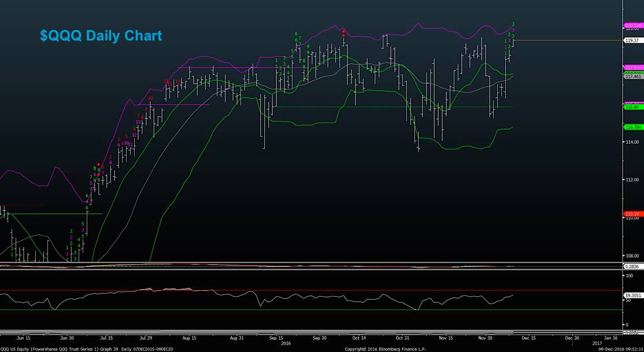Click the 2017 year label
This screenshot has height=352, width=644.
(597, 342)
